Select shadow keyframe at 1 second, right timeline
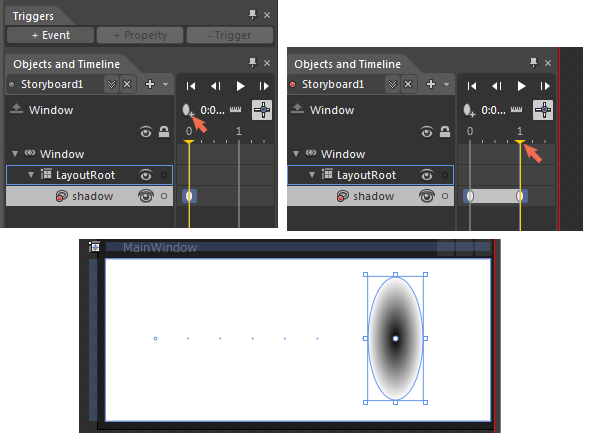The height and width of the screenshot is (433, 600). pos(520,196)
